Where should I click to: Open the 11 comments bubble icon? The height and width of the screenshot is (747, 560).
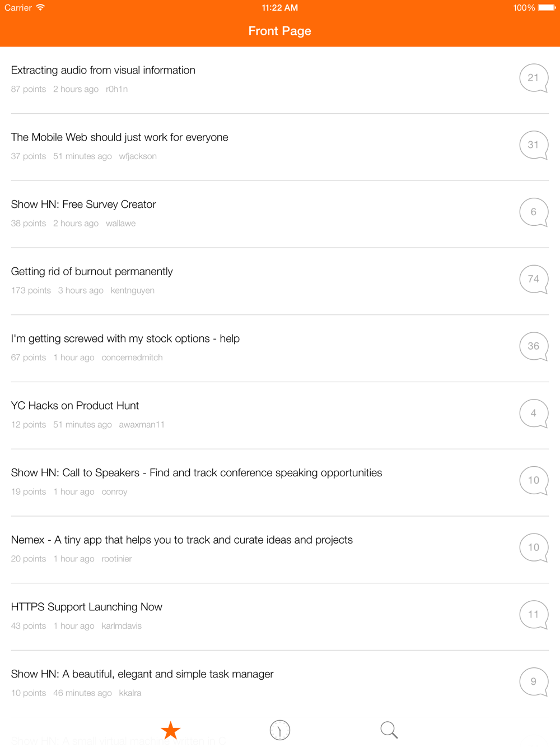pyautogui.click(x=533, y=615)
